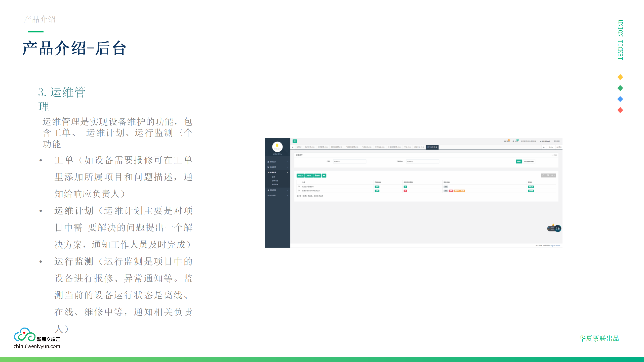Collapse 运维管理 in the sidebar

(x=277, y=172)
